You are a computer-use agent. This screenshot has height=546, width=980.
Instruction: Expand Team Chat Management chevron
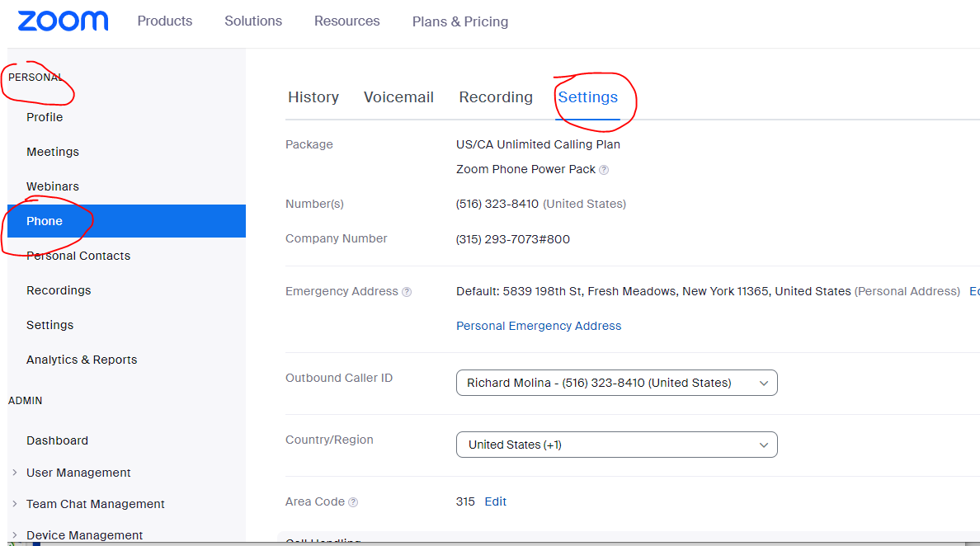coord(14,504)
